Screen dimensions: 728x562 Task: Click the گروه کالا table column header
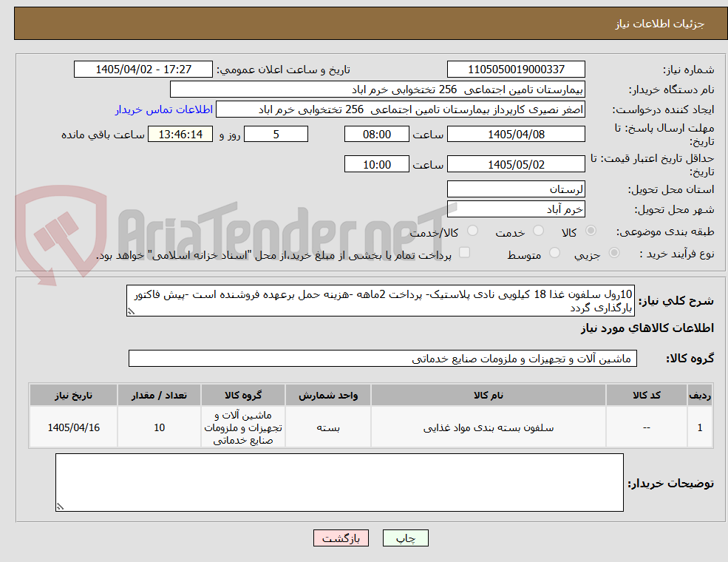tap(243, 396)
